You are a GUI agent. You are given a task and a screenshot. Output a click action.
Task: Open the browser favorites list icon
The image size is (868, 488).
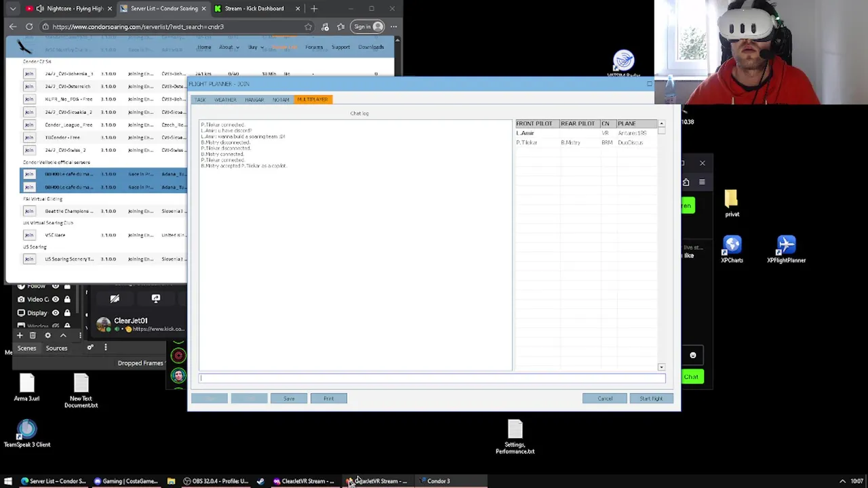coord(340,26)
